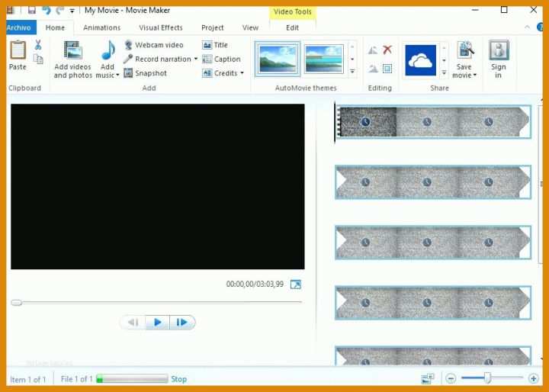Viewport: 549px width, 392px height.
Task: Click the Item 1 of 1 status
Action: click(x=28, y=379)
